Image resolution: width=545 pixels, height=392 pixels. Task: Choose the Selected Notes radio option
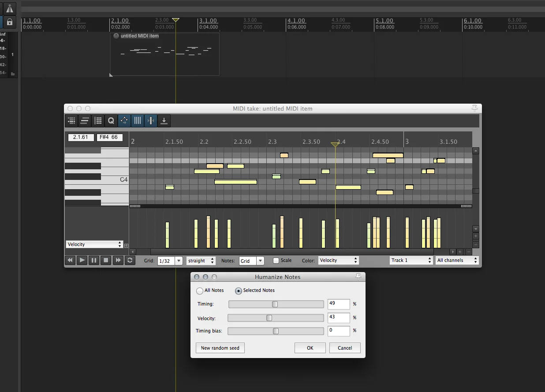[239, 291]
